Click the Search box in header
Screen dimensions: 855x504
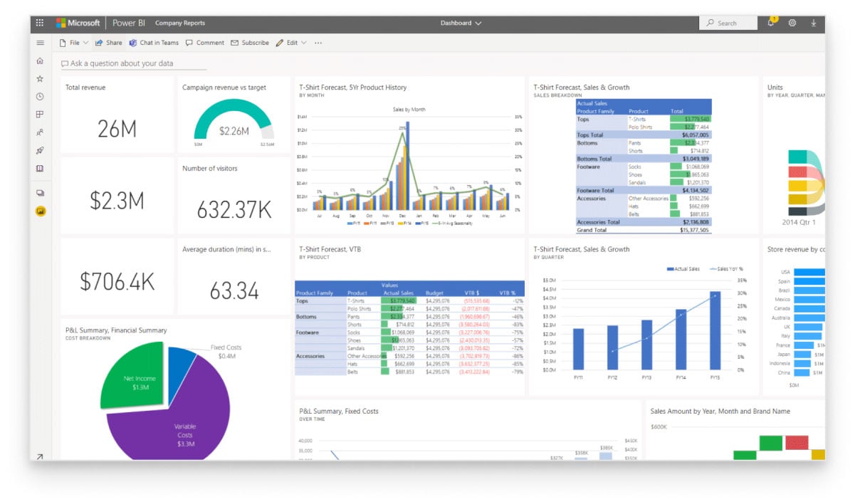pyautogui.click(x=728, y=23)
